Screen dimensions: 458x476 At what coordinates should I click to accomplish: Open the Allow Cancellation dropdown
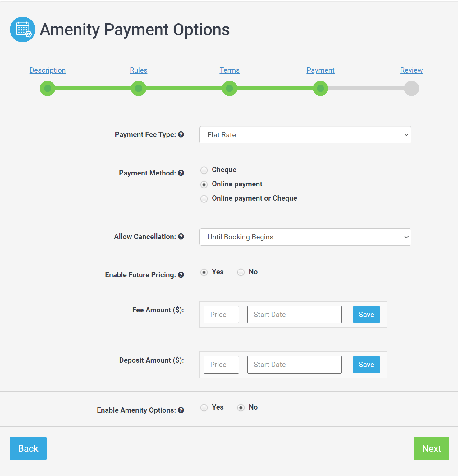tap(305, 237)
